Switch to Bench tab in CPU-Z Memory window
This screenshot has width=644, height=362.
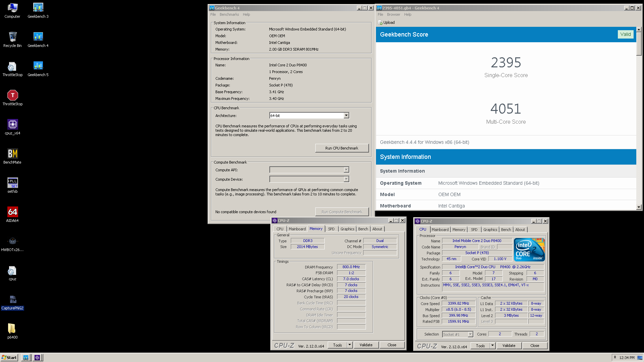(363, 229)
